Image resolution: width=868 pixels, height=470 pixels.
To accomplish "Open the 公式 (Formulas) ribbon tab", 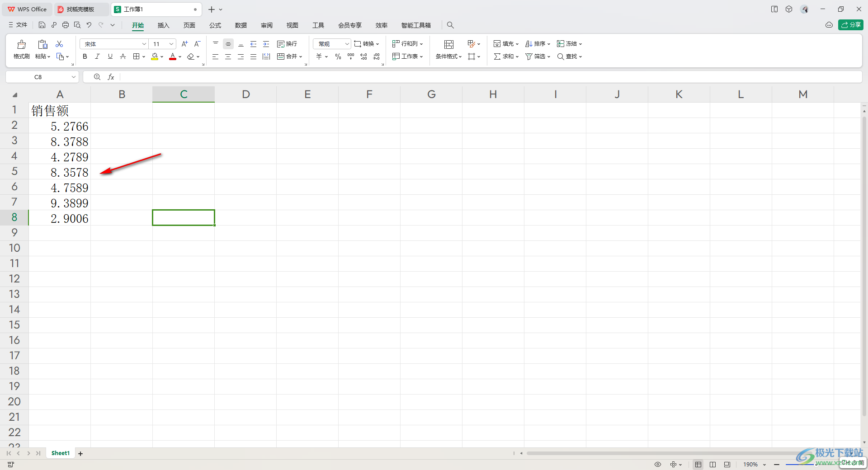I will coord(215,25).
